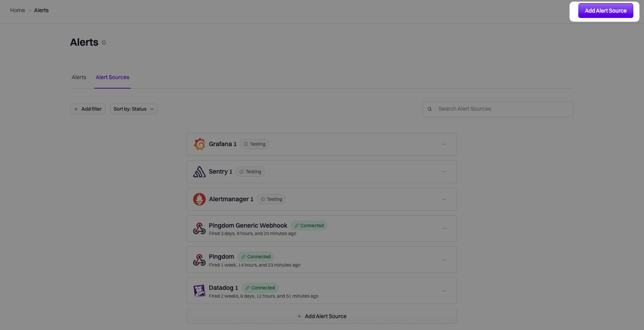Click the info icon beside Alerts heading
Screen dimensions: 644x330
(104, 43)
